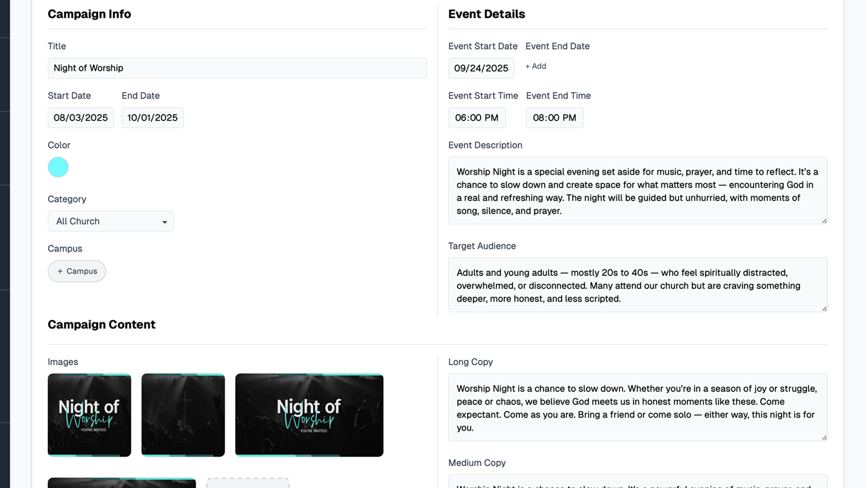Open Event Start Date 09/24/2025 picker

tap(481, 68)
